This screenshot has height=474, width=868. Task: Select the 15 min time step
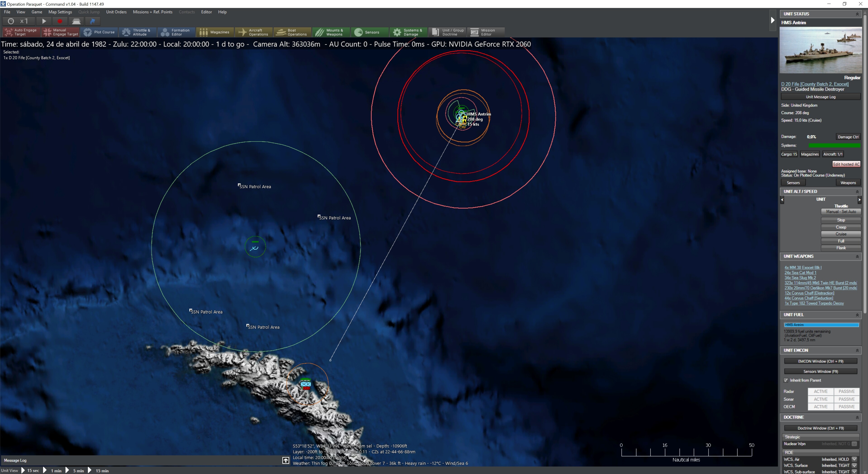click(102, 471)
